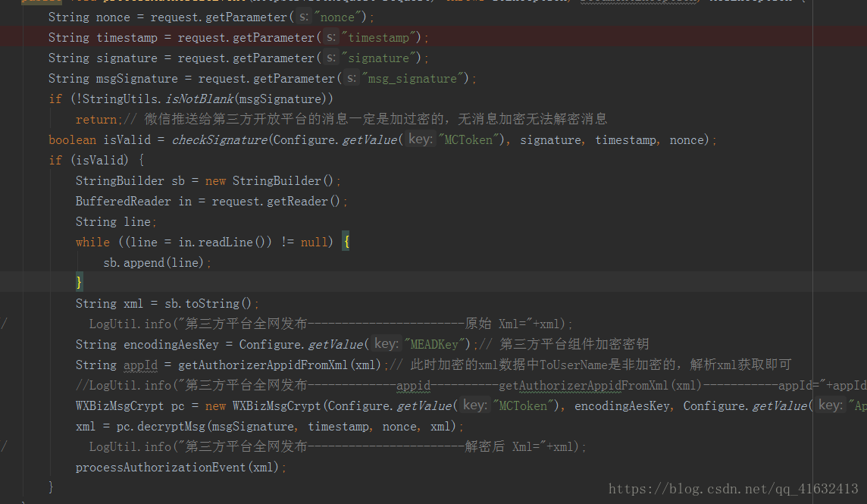867x504 pixels.
Task: Click the highlighted opening brace after null
Action: tap(346, 242)
